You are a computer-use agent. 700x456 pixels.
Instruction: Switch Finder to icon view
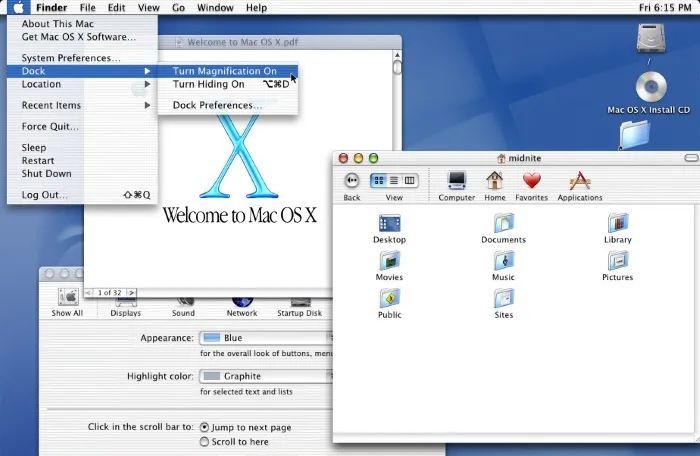coord(379,180)
